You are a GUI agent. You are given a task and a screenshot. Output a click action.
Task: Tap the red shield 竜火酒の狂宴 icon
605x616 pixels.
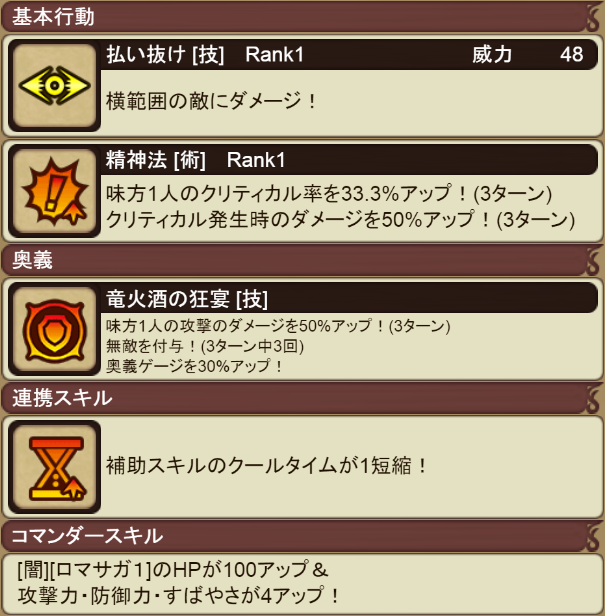[x=55, y=330]
